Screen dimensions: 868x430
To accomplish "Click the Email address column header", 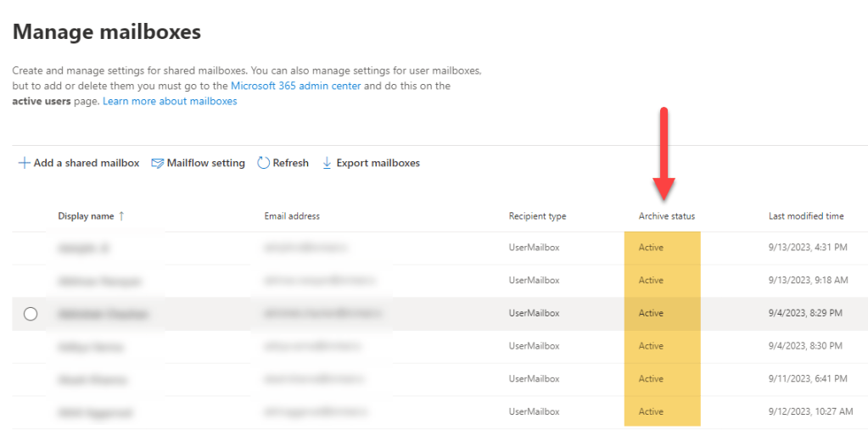I will pyautogui.click(x=292, y=216).
